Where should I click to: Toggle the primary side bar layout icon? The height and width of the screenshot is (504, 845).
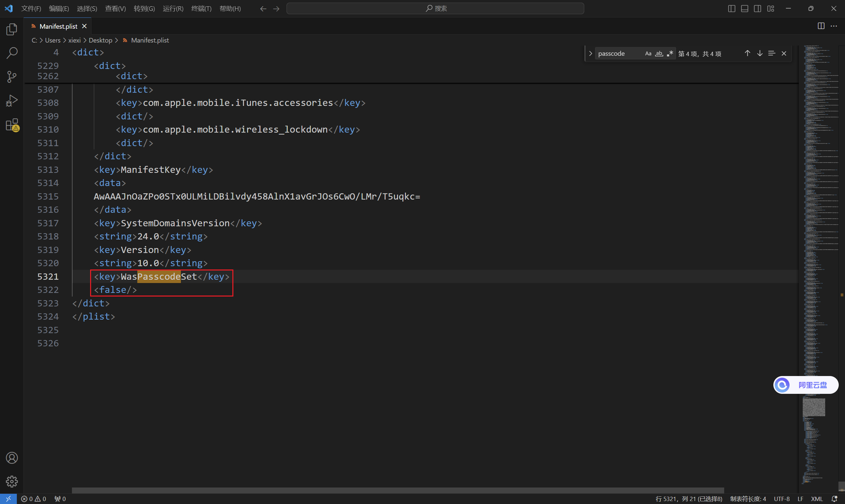coord(732,9)
